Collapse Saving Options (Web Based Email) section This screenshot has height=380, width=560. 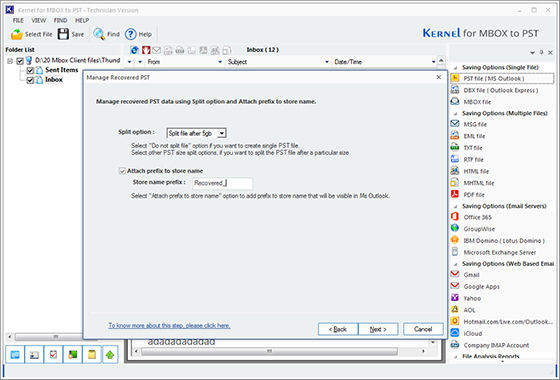coord(455,264)
